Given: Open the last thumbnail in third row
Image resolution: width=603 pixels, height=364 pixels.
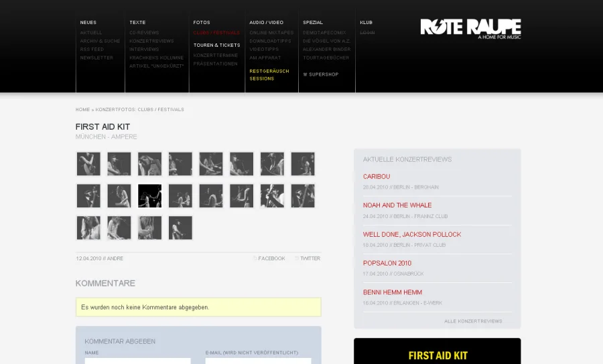Looking at the screenshot, I should [x=180, y=227].
